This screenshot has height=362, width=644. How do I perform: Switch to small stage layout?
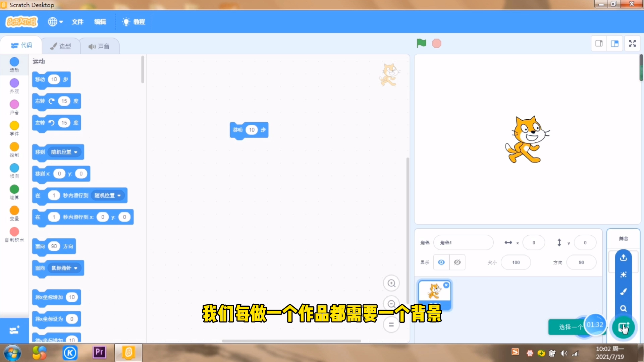pos(599,44)
